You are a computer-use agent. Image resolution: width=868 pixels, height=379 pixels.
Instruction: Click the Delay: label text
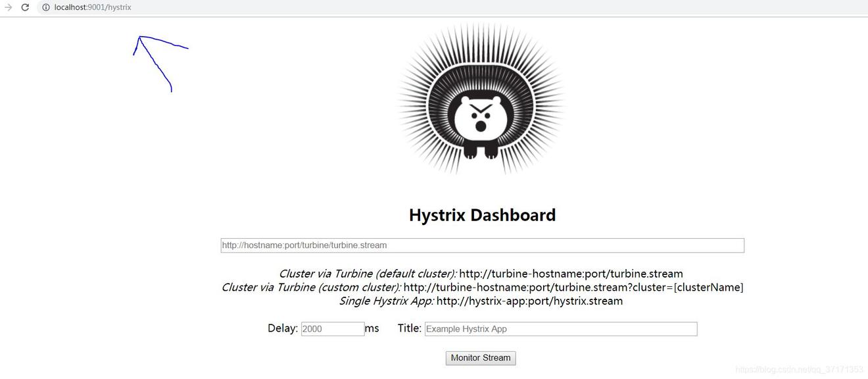[283, 328]
